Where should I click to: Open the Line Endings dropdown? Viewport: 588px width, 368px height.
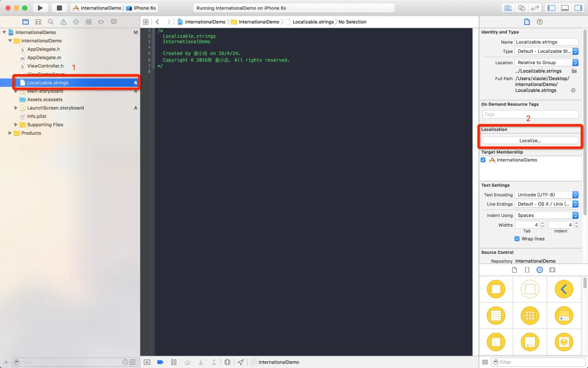click(546, 204)
